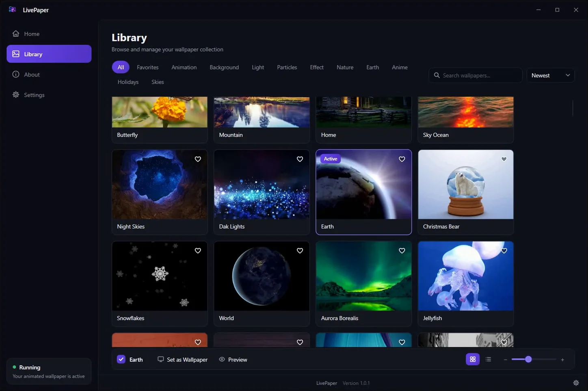Select the Night Skies wallpaper thumbnail
Screen dimensions: 588x391
pos(160,185)
